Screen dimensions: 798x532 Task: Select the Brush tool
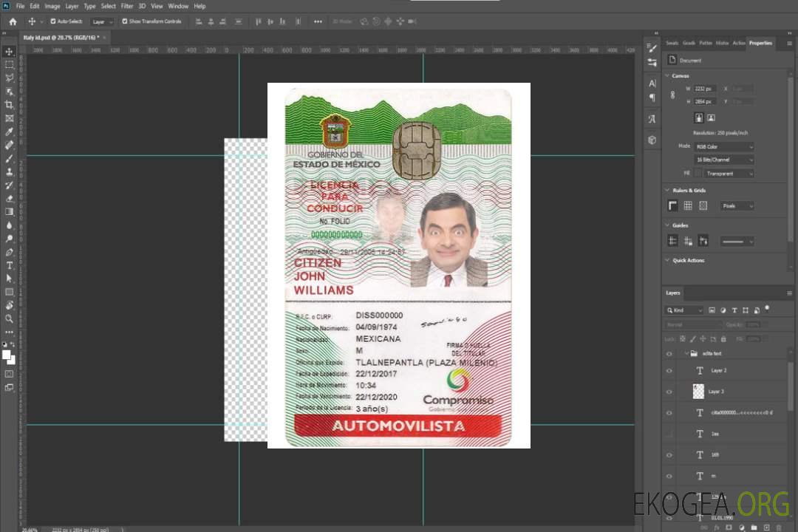[9, 159]
